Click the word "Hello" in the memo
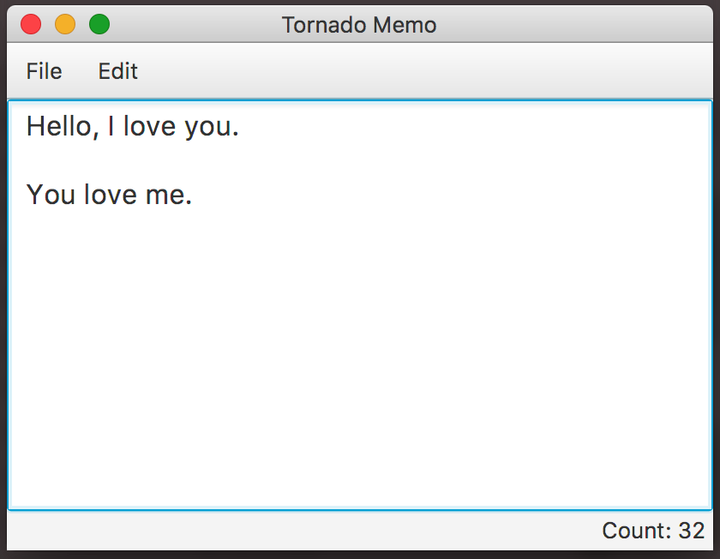 pyautogui.click(x=59, y=126)
